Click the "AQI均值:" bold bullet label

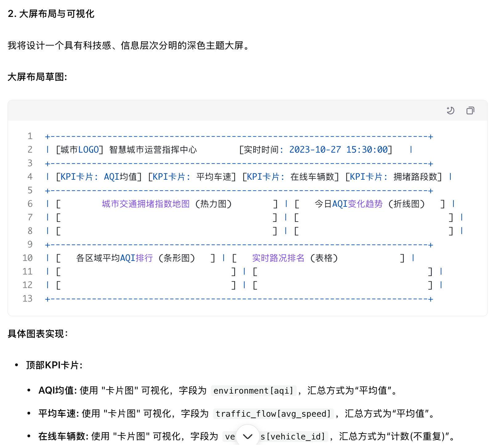tap(58, 391)
